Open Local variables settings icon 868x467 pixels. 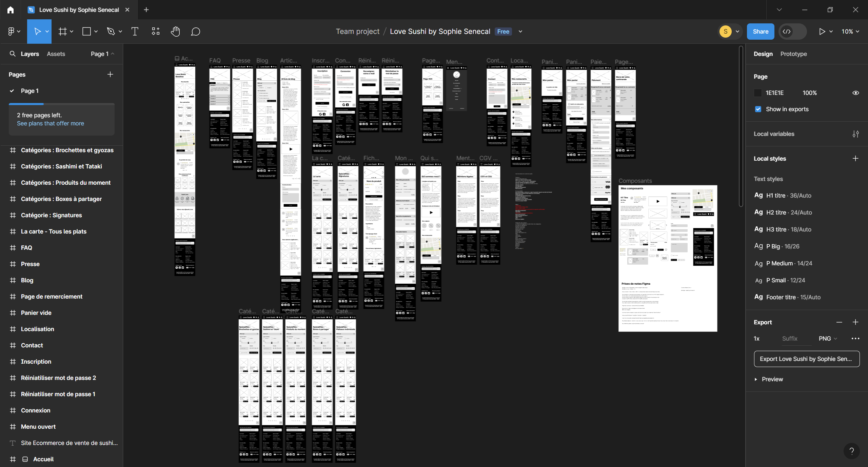click(x=855, y=134)
